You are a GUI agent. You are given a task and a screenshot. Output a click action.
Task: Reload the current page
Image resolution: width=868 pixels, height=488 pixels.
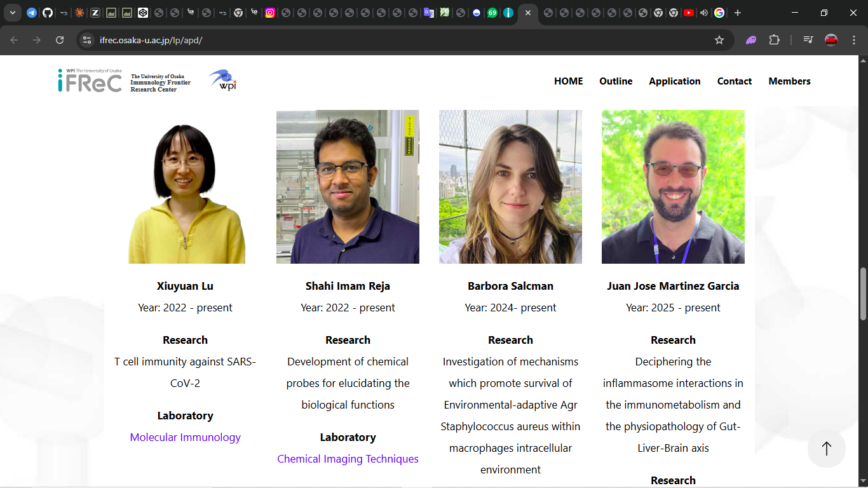[x=60, y=40]
